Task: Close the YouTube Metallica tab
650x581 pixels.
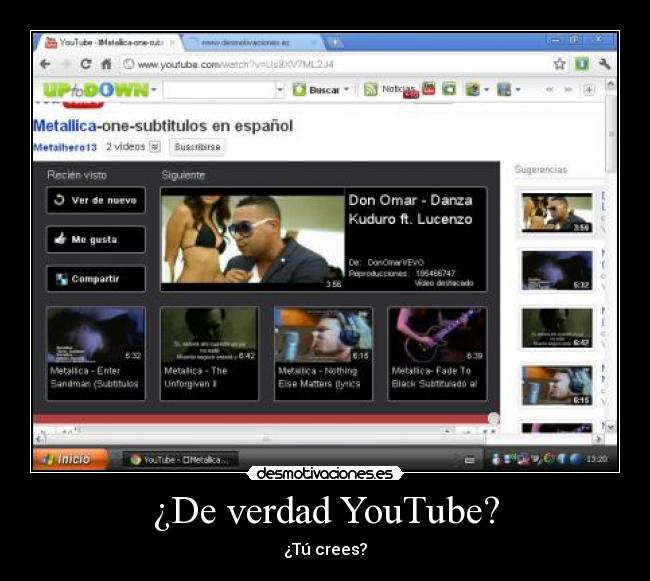Action: click(x=172, y=42)
